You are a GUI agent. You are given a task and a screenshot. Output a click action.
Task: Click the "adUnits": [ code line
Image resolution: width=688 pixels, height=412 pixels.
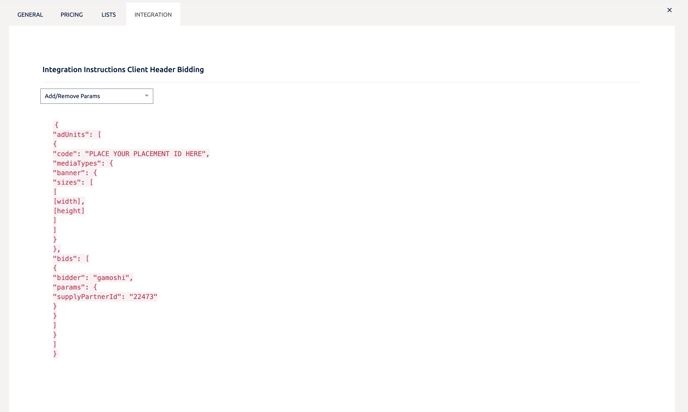coord(77,135)
